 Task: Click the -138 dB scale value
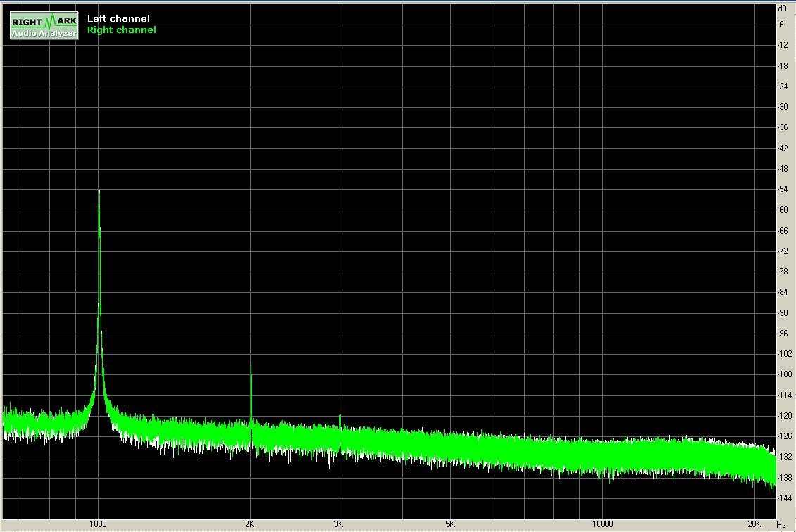785,478
